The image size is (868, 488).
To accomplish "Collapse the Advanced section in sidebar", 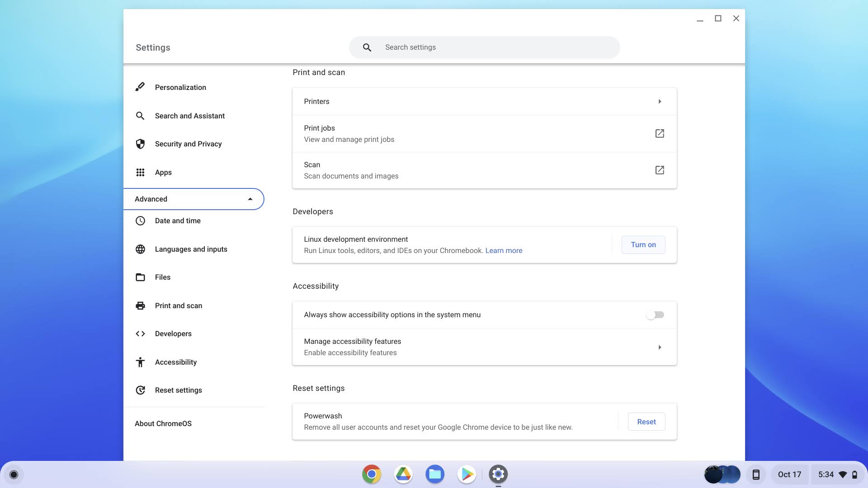I will tap(193, 199).
